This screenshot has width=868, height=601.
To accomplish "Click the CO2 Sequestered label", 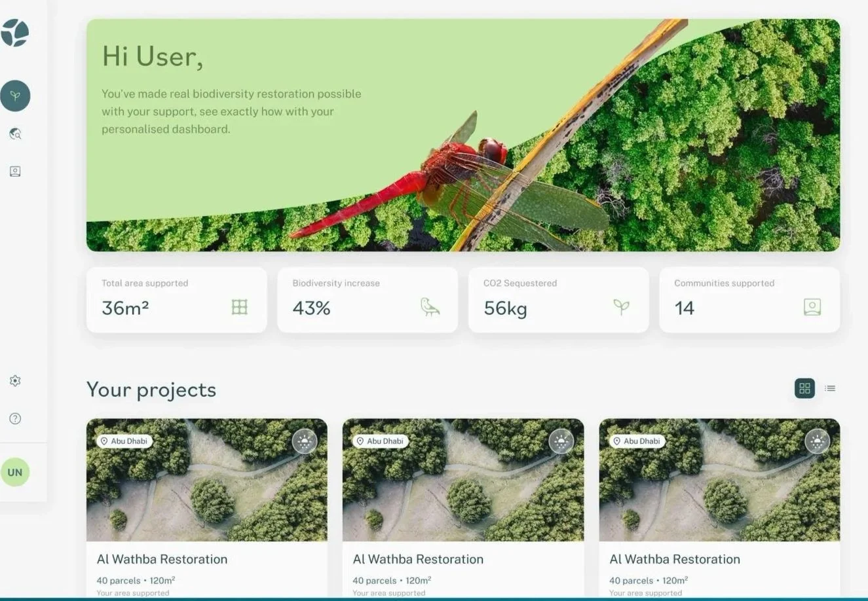I will coord(520,283).
